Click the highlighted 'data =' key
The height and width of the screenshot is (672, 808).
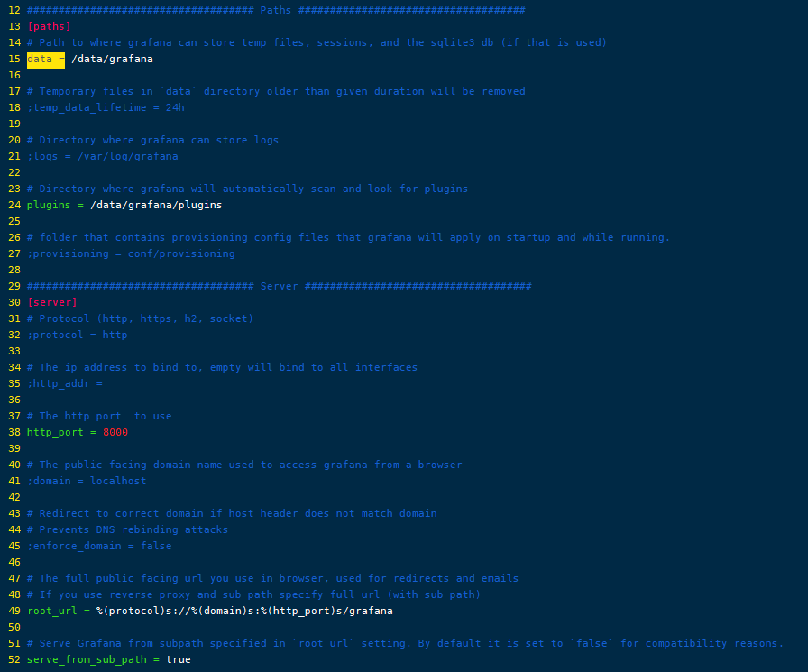coord(46,60)
